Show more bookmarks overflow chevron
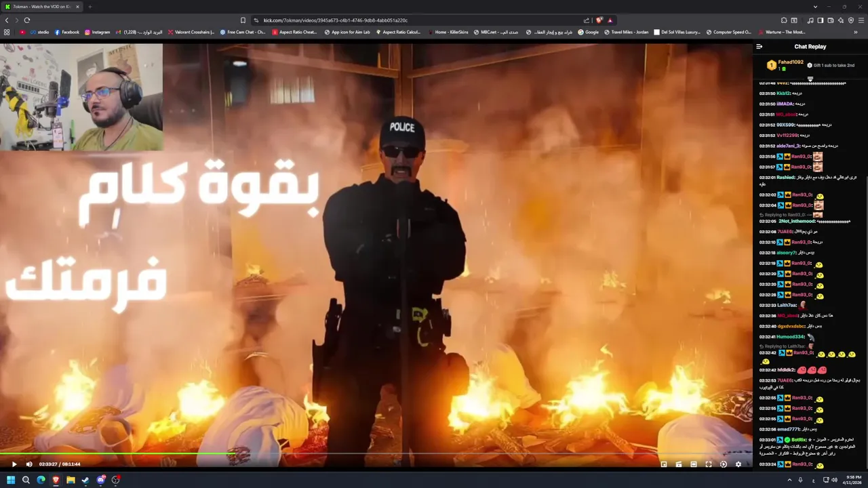Image resolution: width=868 pixels, height=488 pixels. pos(855,32)
